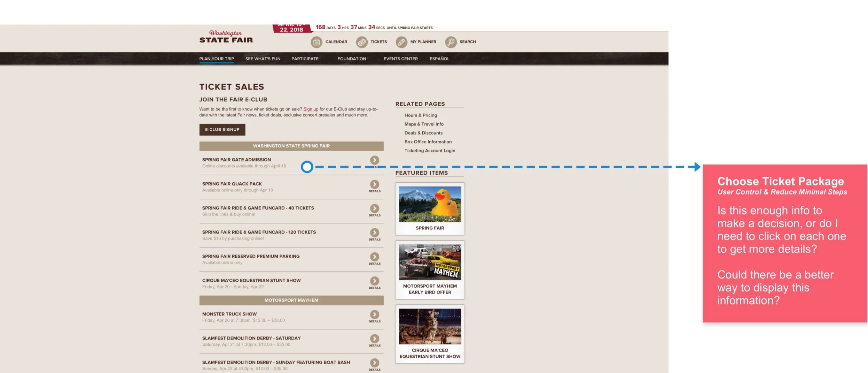This screenshot has height=373, width=868.
Task: Open the My Planner pencil icon
Action: (x=401, y=42)
